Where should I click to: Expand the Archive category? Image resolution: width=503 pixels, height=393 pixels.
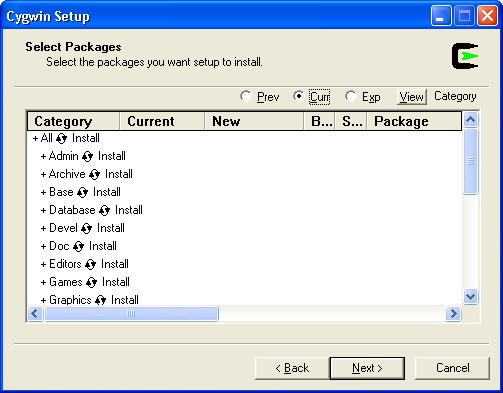point(43,174)
